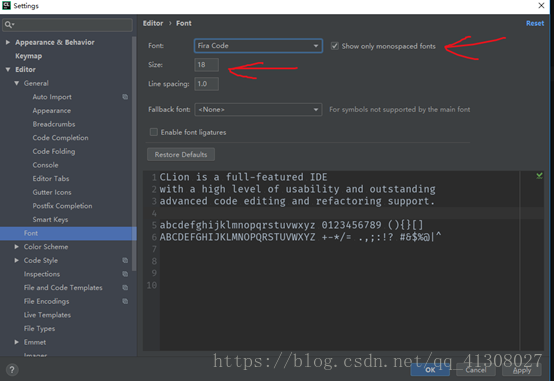Select File Encodings item
The width and height of the screenshot is (554, 381).
46,301
